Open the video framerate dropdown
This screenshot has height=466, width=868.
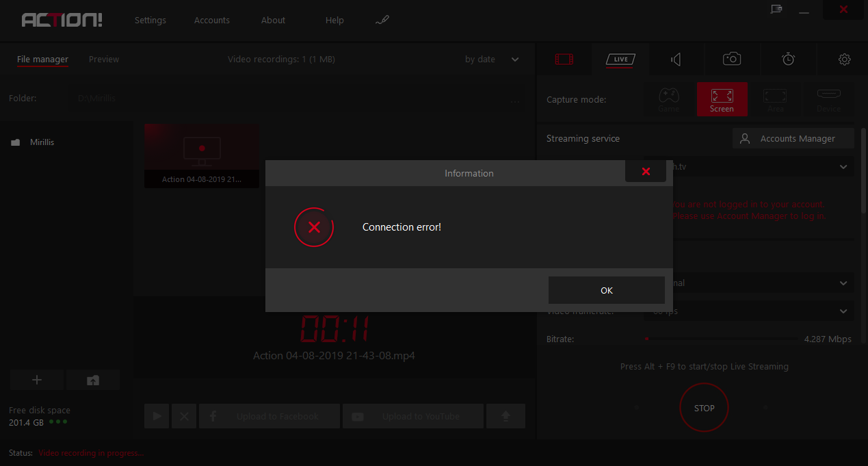click(x=843, y=311)
